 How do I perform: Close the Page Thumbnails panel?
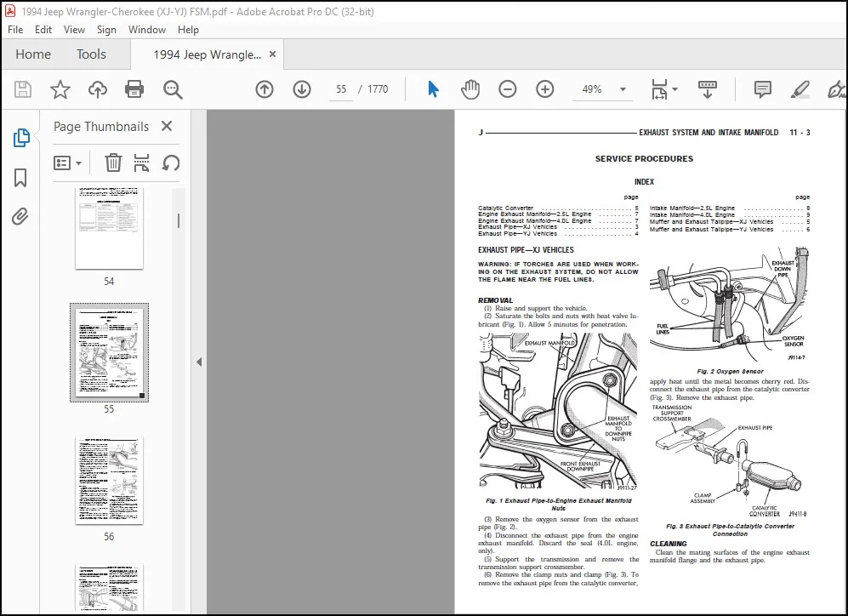(x=167, y=126)
